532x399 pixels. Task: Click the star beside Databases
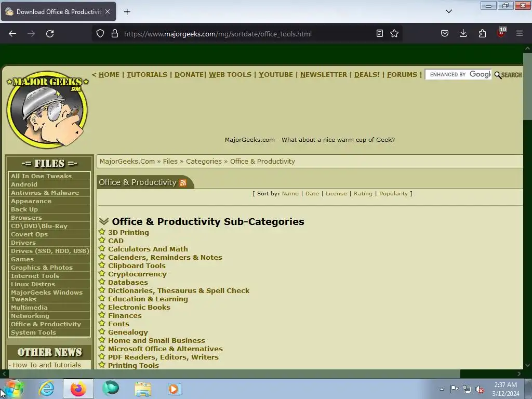(102, 282)
